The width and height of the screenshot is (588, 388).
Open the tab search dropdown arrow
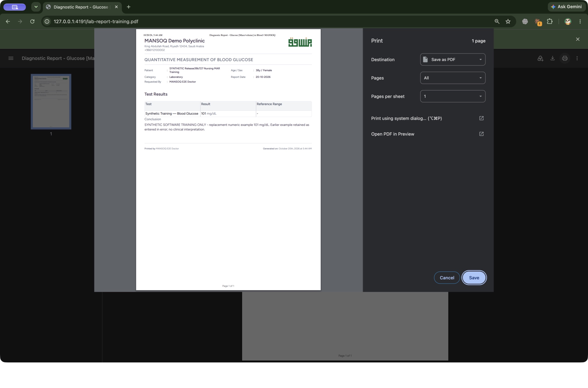36,7
